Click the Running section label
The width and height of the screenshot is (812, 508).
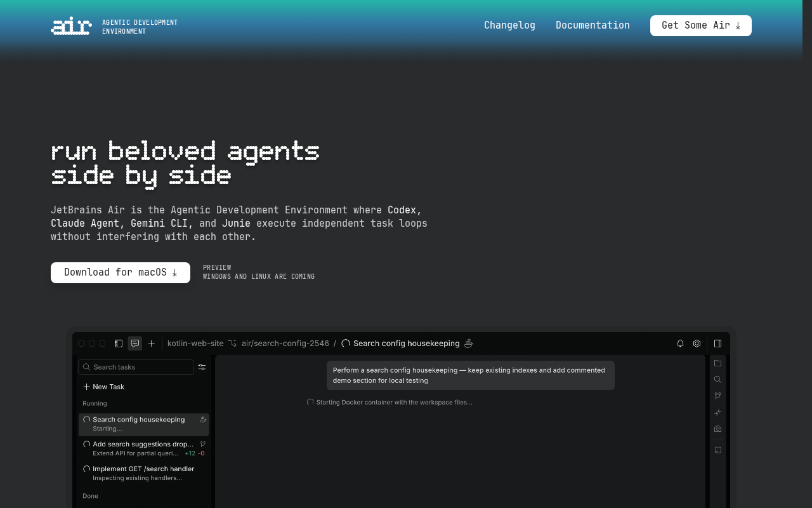point(95,404)
